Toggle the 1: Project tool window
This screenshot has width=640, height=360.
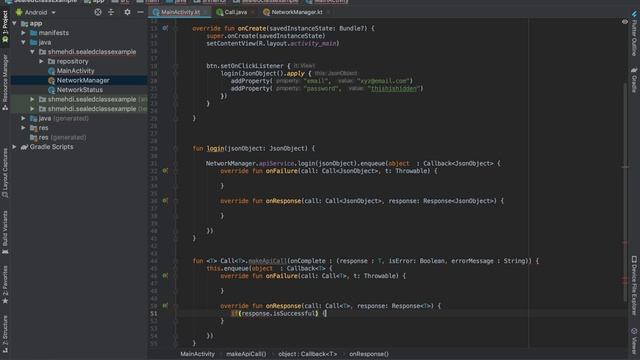[x=5, y=26]
